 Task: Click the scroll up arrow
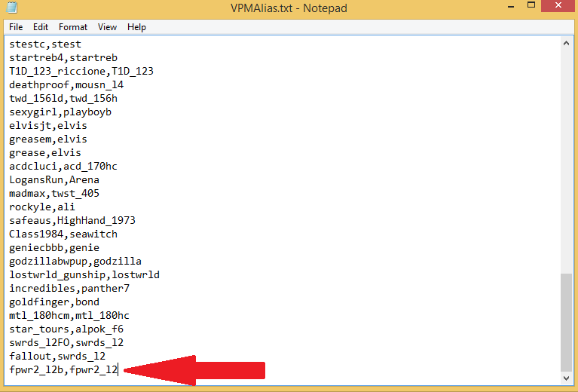point(566,43)
